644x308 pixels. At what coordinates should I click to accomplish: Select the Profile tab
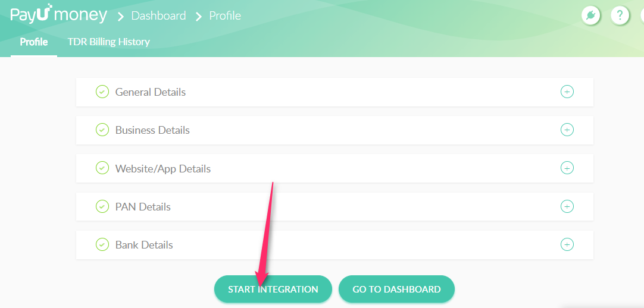34,42
